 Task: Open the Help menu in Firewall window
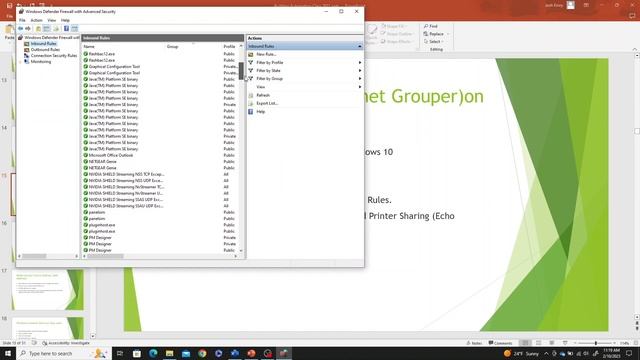pyautogui.click(x=65, y=20)
